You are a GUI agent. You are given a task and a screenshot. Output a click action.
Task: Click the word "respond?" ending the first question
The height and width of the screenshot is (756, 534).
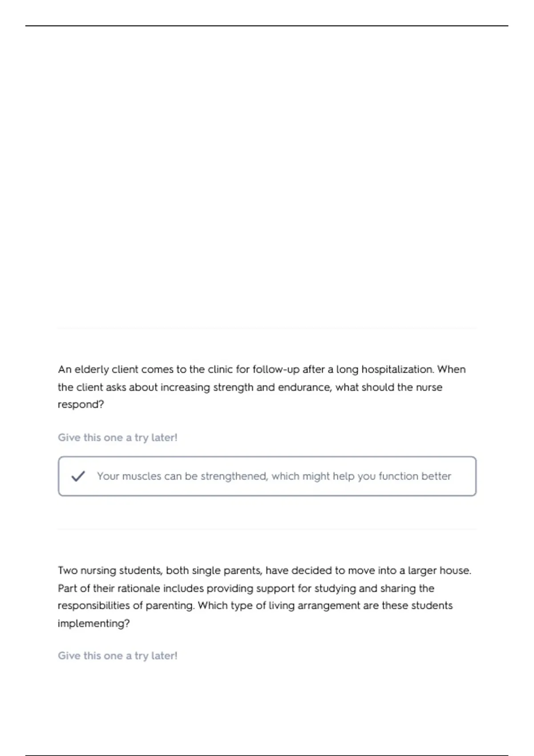[x=81, y=405]
